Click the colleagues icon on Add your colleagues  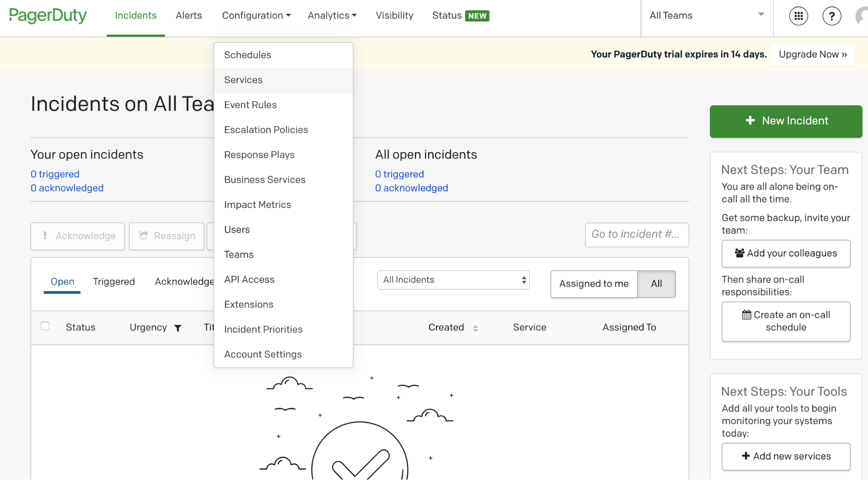pos(740,253)
